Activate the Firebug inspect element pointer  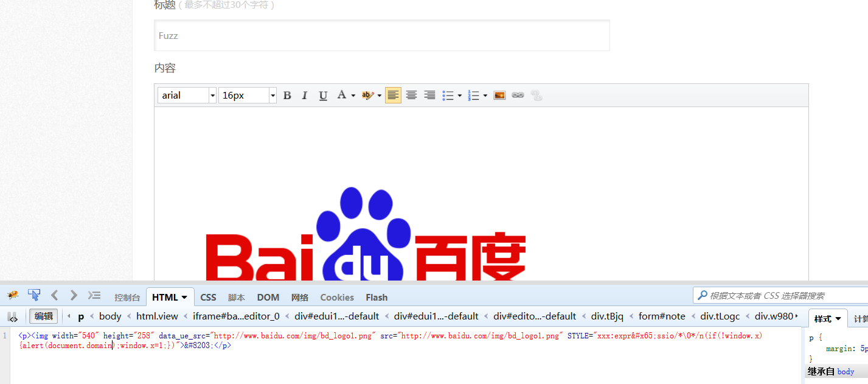[x=34, y=295]
